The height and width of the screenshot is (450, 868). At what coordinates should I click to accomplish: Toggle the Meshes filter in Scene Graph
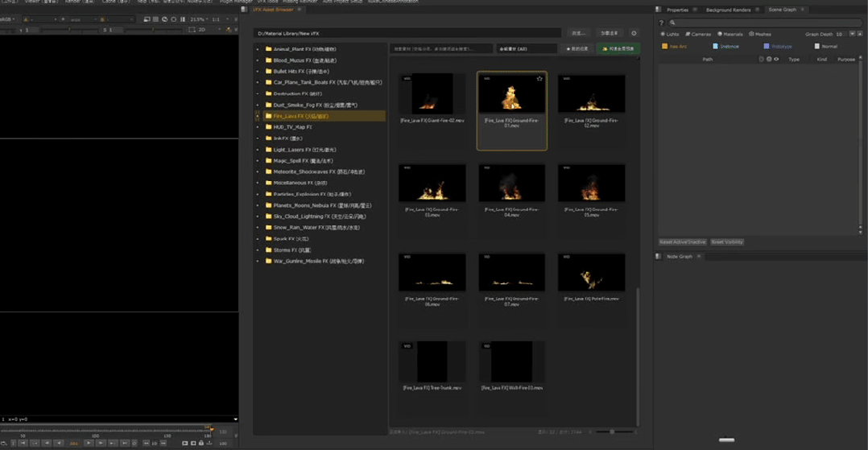(x=760, y=34)
